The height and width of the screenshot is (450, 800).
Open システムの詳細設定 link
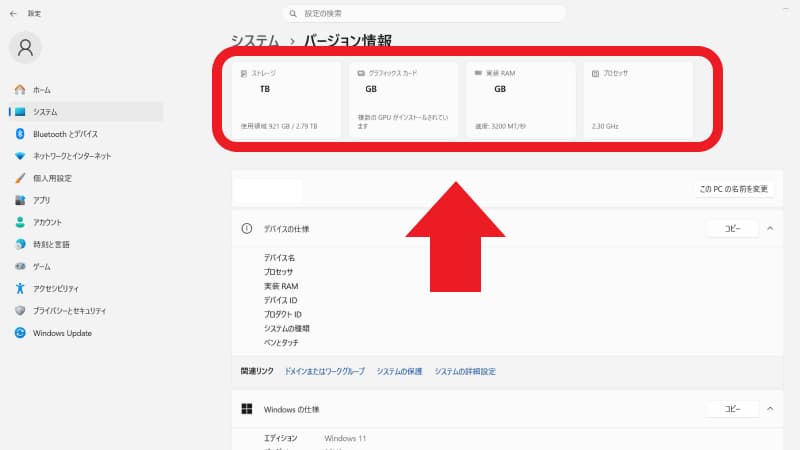point(465,371)
